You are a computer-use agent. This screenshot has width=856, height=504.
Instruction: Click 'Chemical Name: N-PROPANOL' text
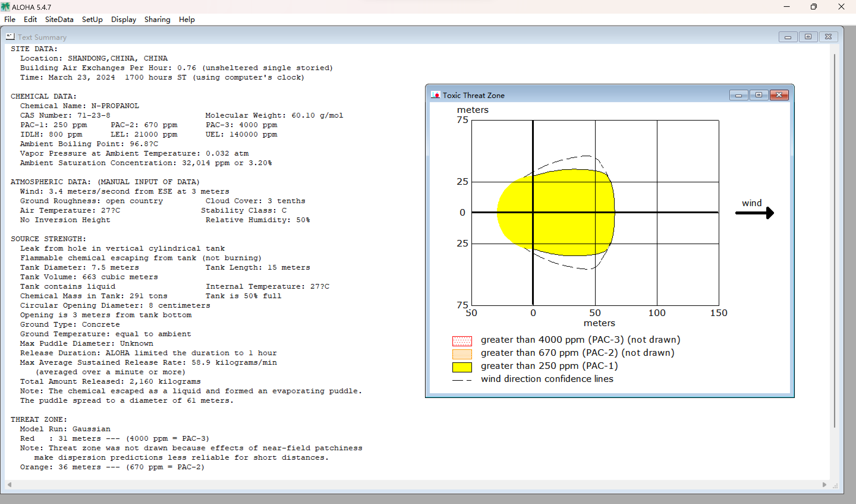pos(80,106)
